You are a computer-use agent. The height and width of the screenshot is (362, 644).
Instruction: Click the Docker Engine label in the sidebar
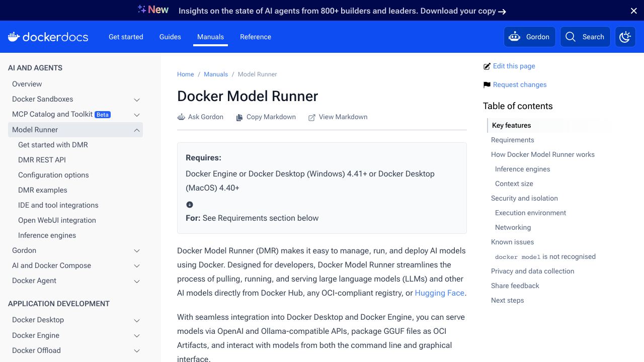point(36,335)
